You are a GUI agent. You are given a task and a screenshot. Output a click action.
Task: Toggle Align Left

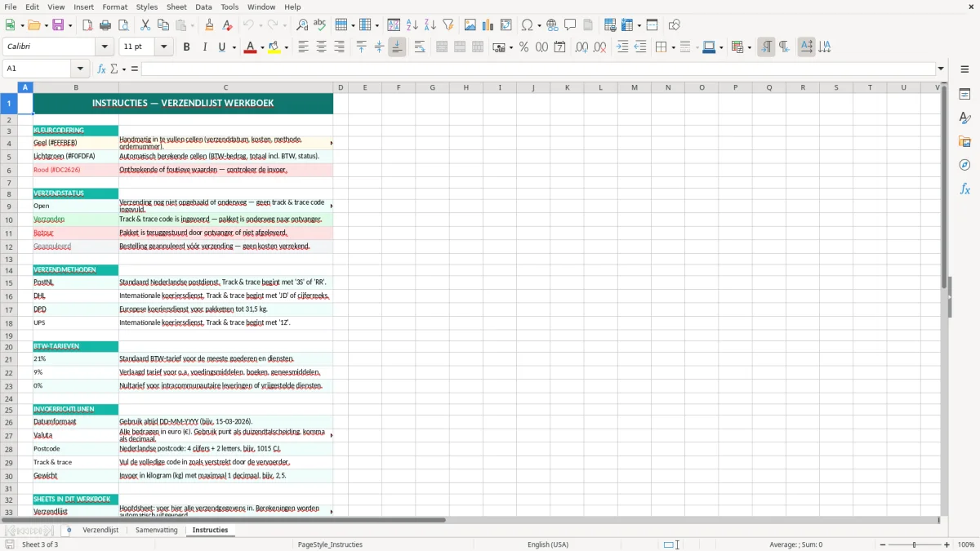(x=303, y=47)
